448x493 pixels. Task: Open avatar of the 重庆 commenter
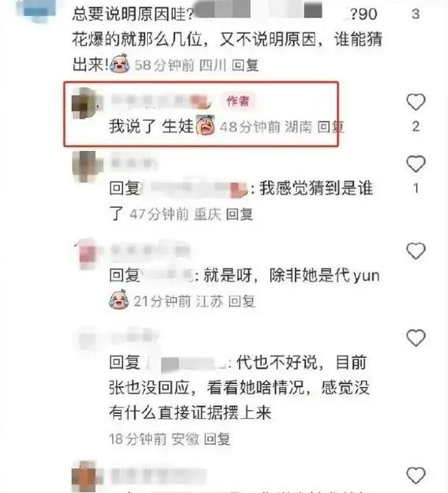tap(87, 167)
